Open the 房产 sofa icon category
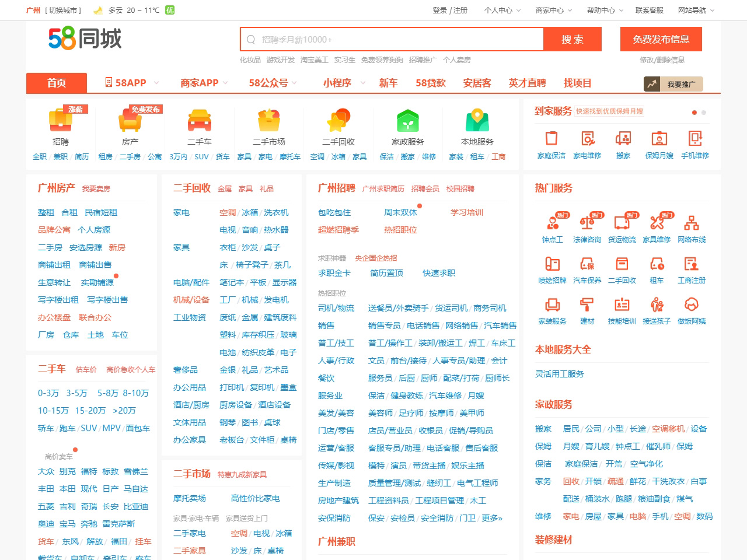The height and width of the screenshot is (560, 747). point(130,121)
